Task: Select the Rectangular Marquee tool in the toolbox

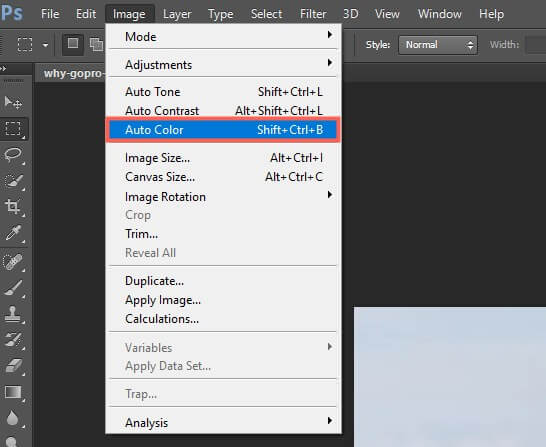Action: [13, 128]
